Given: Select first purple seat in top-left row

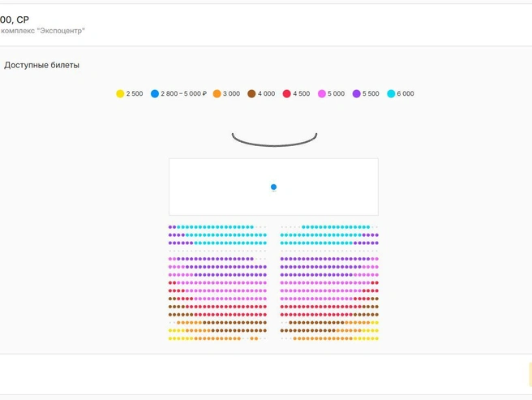Looking at the screenshot, I should (x=170, y=227).
